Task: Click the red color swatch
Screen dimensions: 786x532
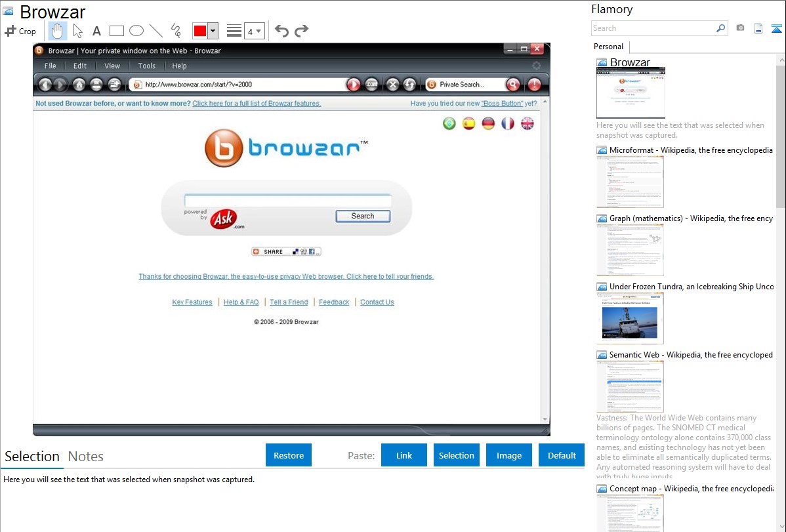Action: (200, 31)
